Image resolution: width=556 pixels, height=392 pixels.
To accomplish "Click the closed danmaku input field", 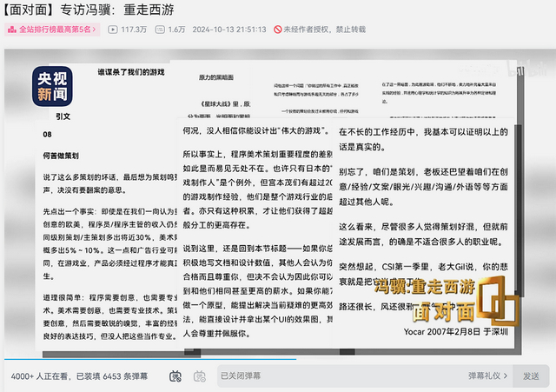I will coord(341,375).
